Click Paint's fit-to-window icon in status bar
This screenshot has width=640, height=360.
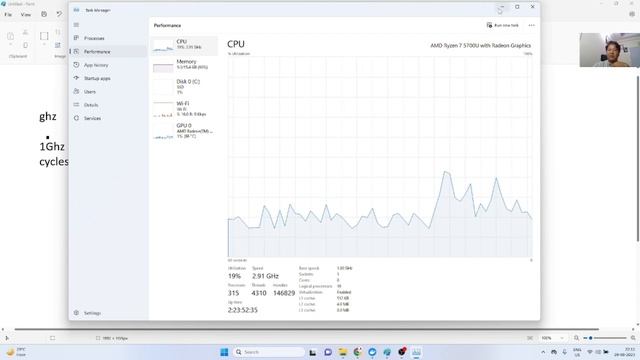(x=530, y=338)
